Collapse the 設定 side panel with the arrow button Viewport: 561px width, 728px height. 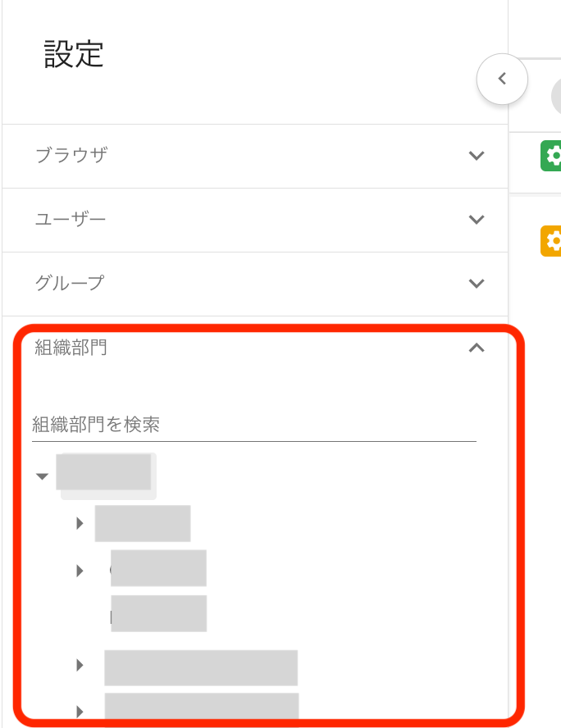click(502, 80)
